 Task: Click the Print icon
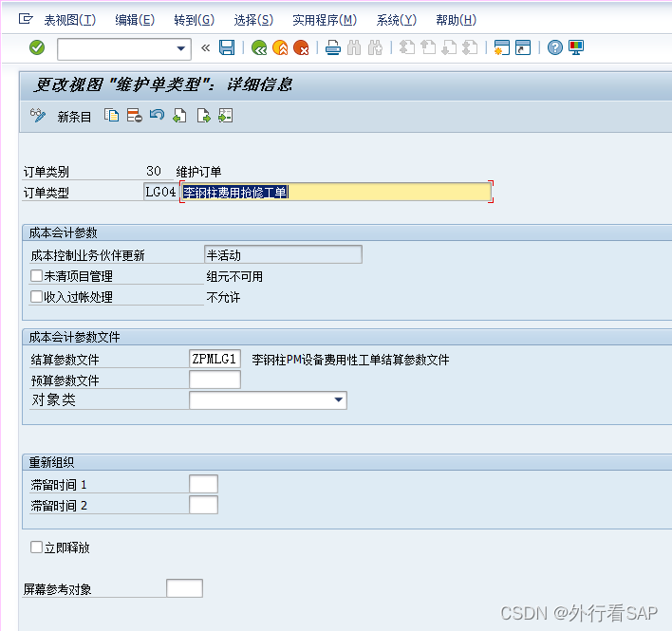click(x=333, y=47)
